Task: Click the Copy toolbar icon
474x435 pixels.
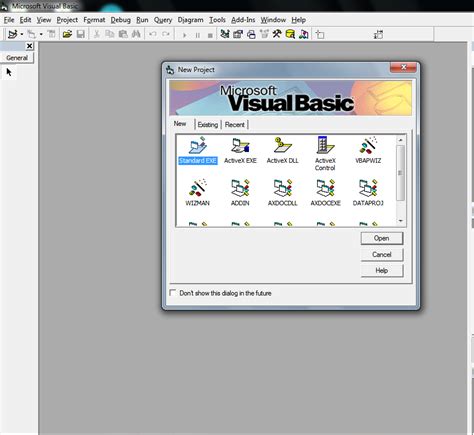Action: click(110, 34)
